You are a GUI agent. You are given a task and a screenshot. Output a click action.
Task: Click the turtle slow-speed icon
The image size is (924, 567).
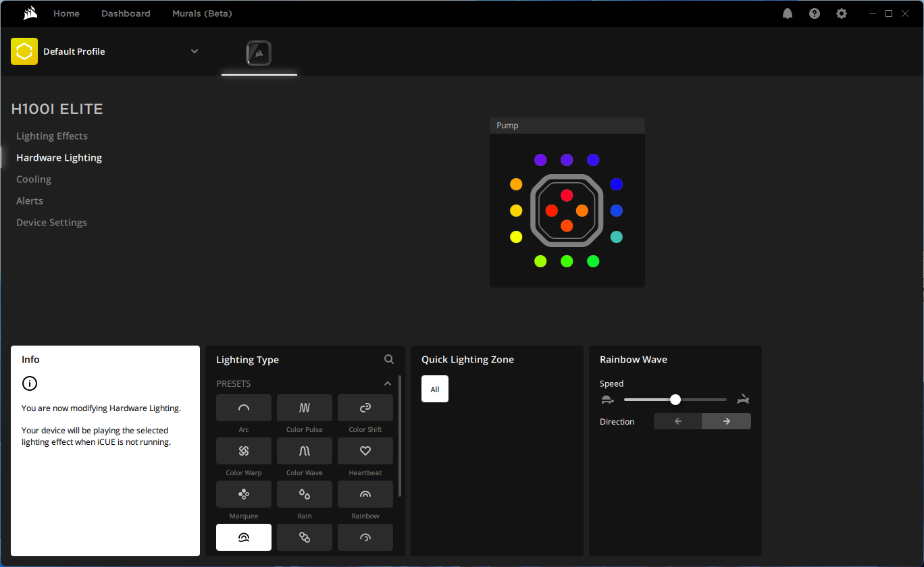pos(607,400)
